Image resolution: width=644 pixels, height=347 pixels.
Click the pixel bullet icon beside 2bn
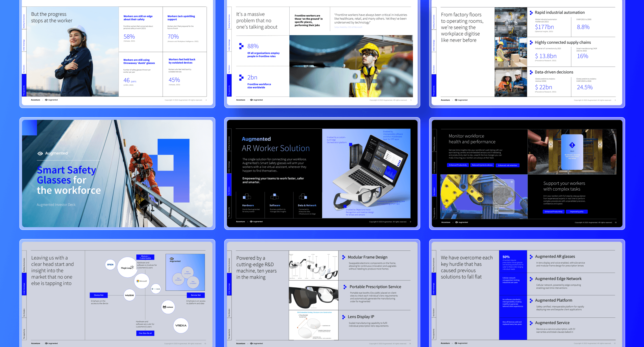(x=241, y=77)
